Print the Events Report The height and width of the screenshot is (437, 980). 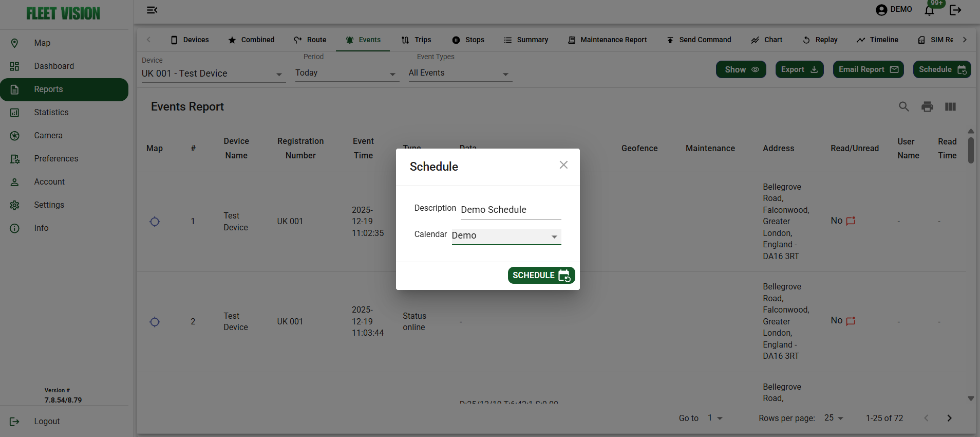[927, 106]
